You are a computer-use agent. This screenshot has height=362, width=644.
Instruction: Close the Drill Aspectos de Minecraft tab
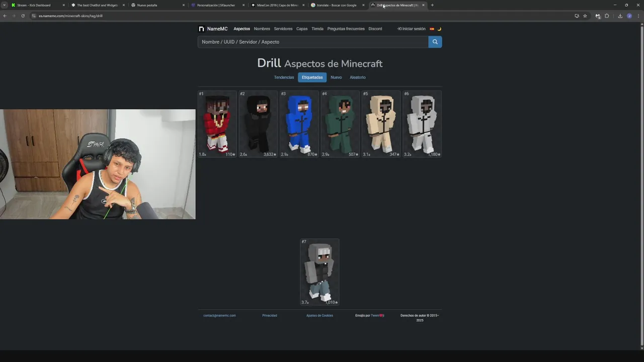tap(423, 5)
